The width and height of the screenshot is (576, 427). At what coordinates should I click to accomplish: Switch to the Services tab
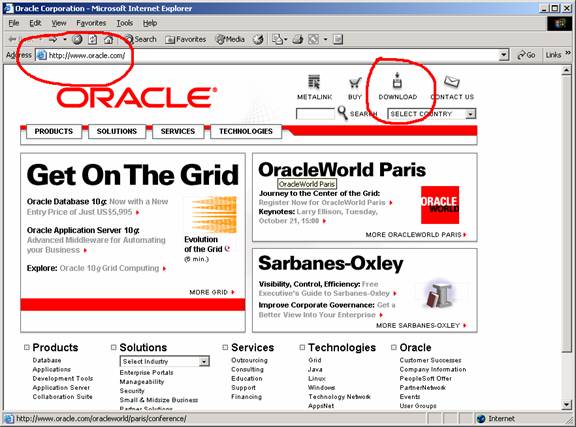(x=178, y=131)
